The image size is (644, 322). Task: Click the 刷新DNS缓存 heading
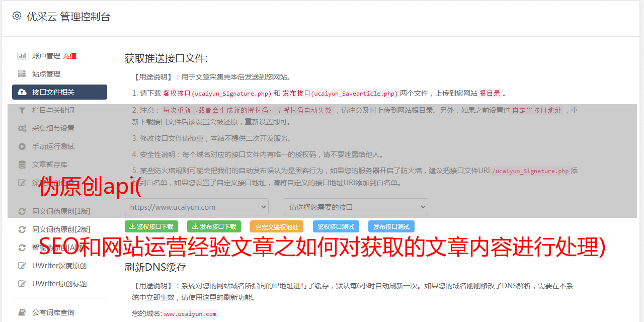155,267
